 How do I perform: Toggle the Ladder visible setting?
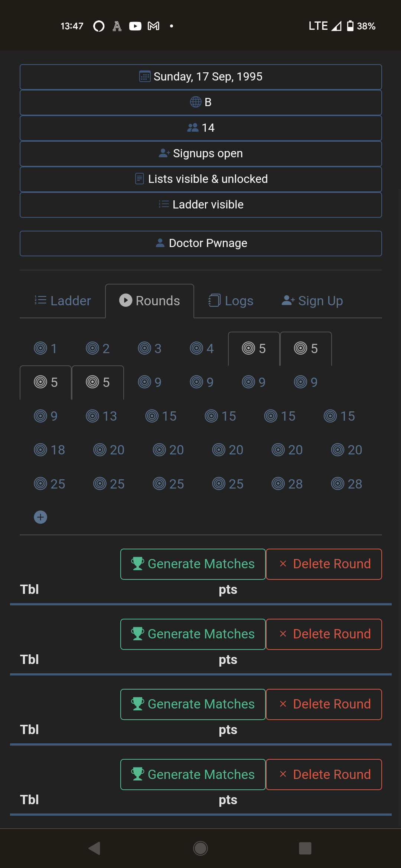[200, 204]
